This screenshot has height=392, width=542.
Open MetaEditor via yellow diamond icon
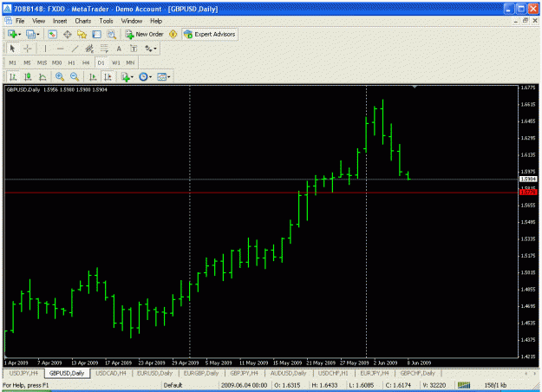173,34
